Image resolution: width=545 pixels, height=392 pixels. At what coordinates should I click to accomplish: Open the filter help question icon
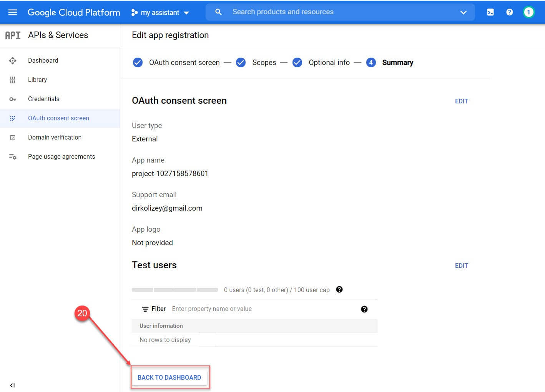tap(364, 309)
